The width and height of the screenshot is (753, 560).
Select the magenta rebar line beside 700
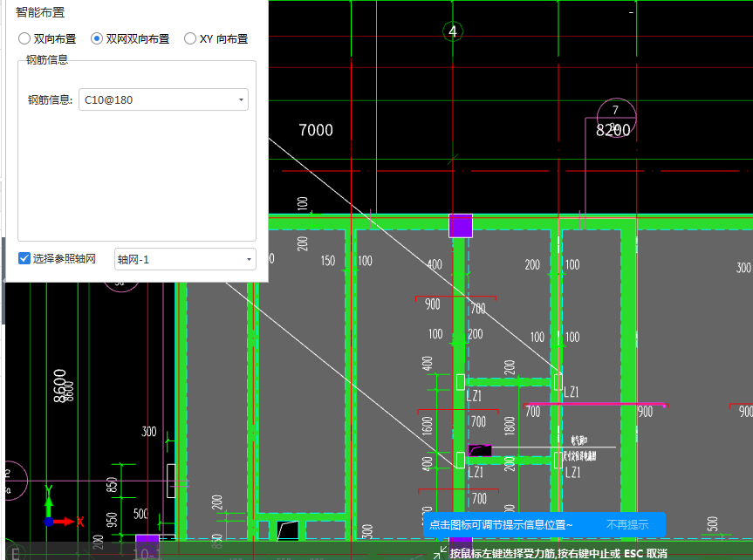[595, 405]
